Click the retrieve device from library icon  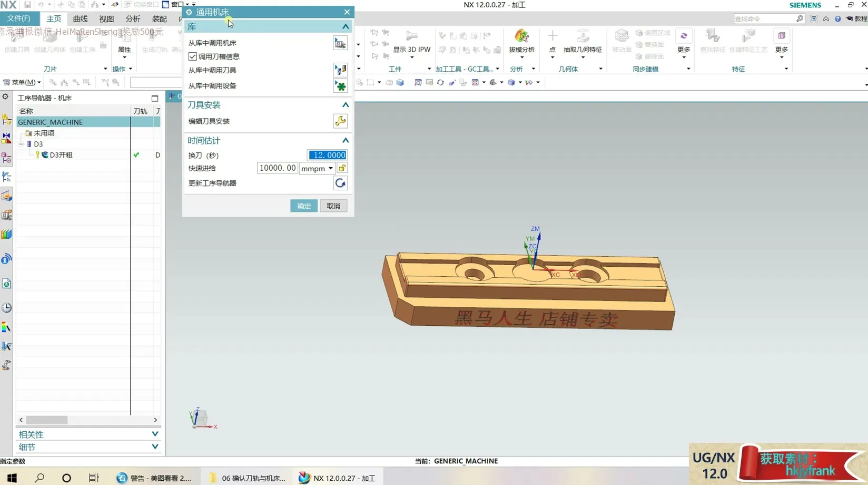340,86
